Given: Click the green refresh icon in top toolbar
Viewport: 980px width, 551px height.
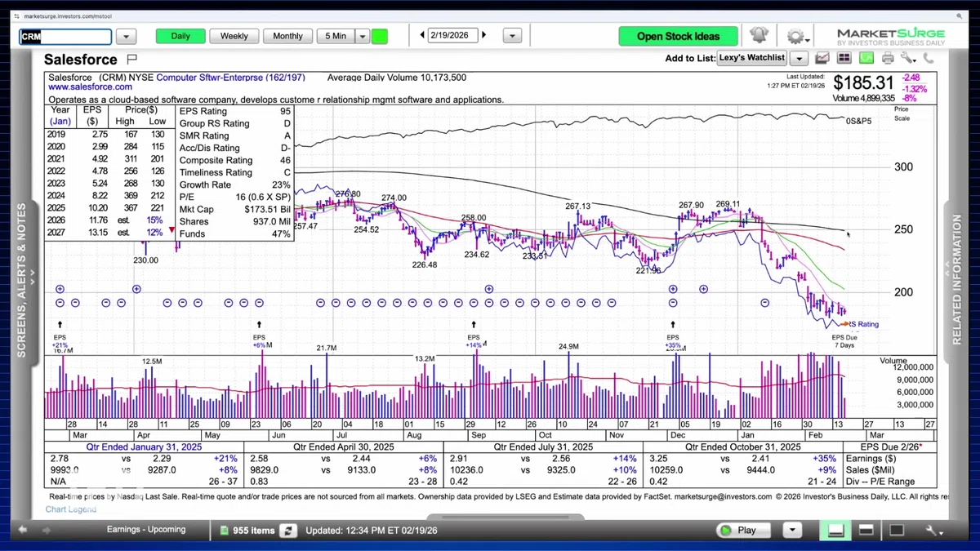Looking at the screenshot, I should coord(866,58).
